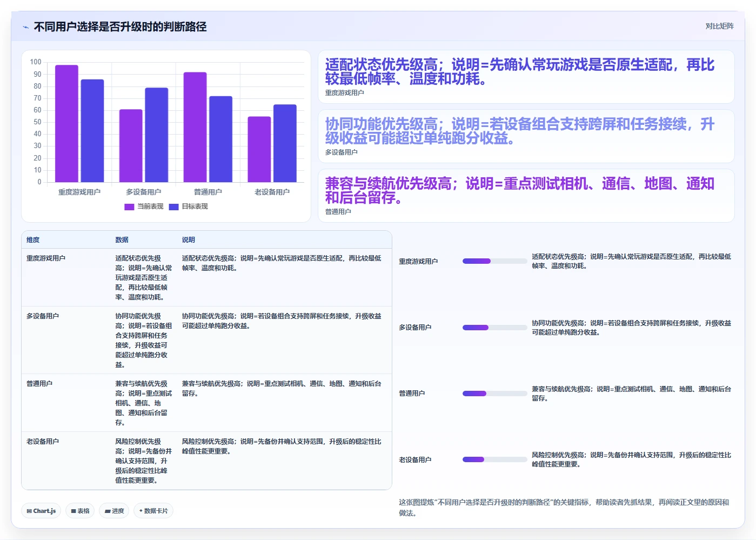Image resolution: width=756 pixels, height=540 pixels.
Task: Click the 数据 cell in the 老设备用户 row
Action: [x=144, y=461]
